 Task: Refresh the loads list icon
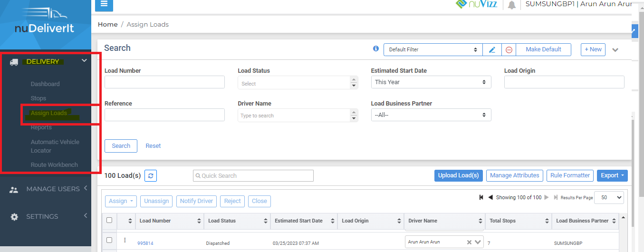click(151, 176)
